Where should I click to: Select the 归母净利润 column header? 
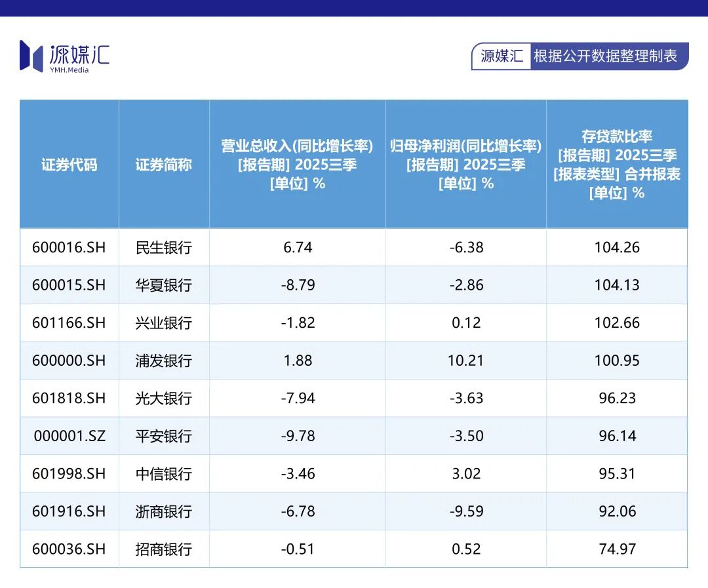465,164
